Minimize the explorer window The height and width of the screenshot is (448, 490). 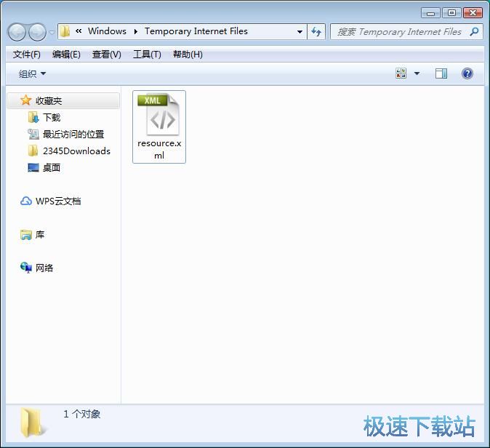(x=430, y=13)
